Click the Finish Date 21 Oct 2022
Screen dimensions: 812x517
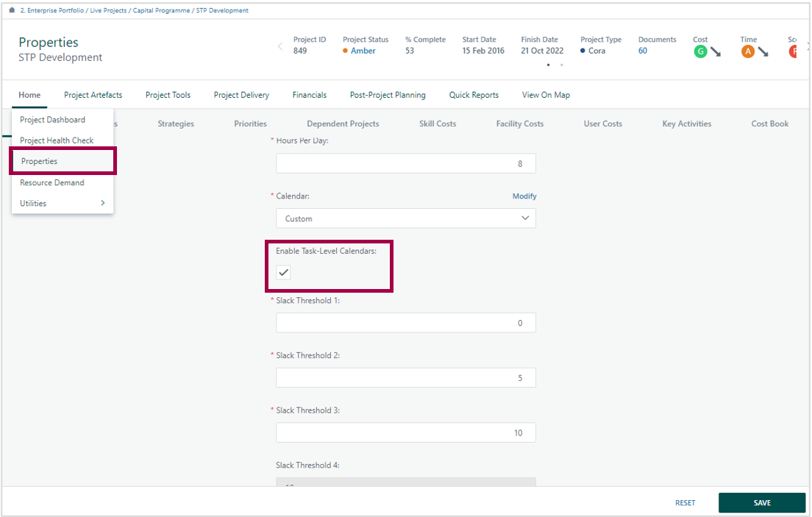pyautogui.click(x=541, y=51)
